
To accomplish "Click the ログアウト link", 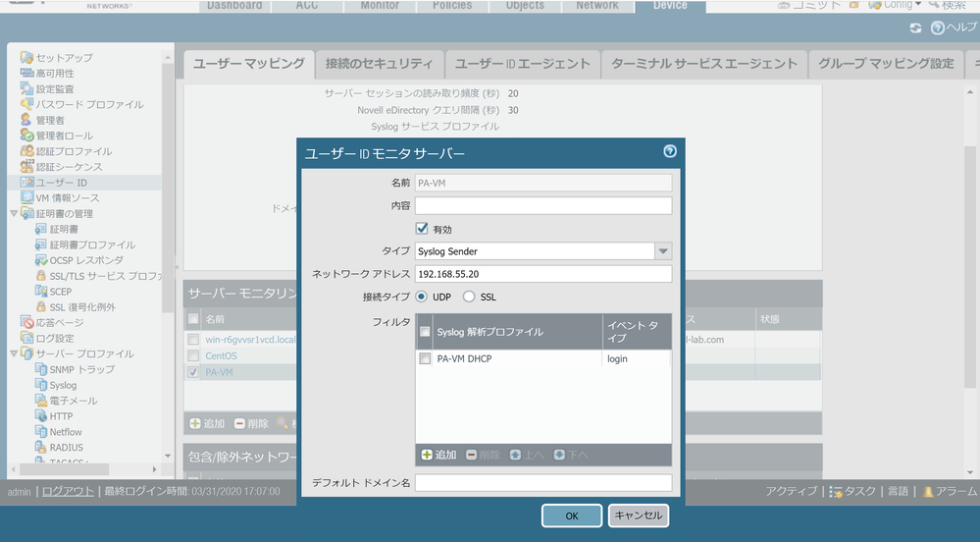I will (68, 491).
